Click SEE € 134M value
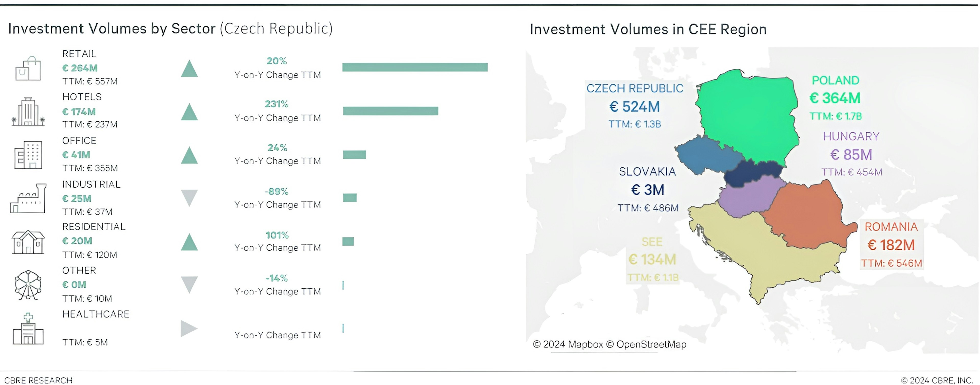Image resolution: width=980 pixels, height=385 pixels. (652, 260)
